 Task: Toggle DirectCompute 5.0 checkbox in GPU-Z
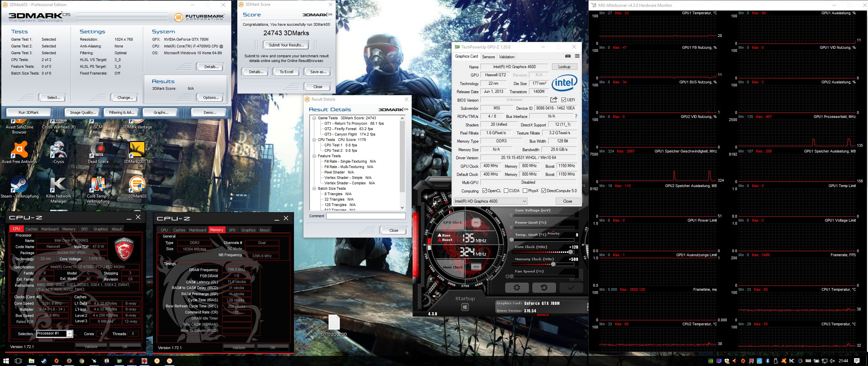(x=544, y=191)
